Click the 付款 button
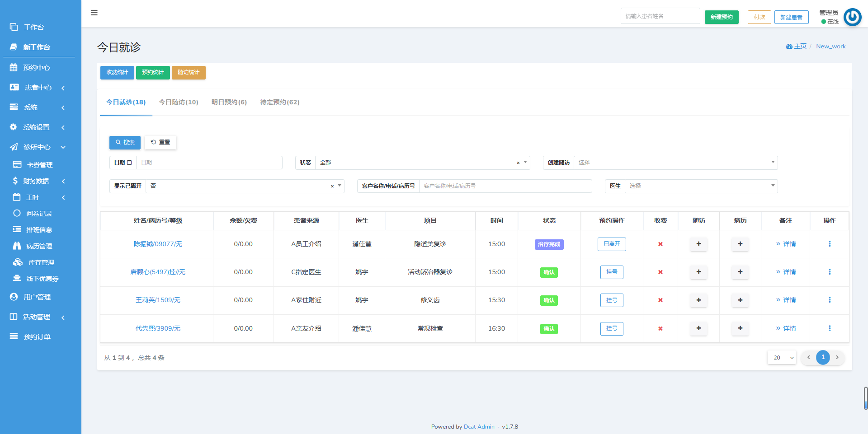868x434 pixels. [x=759, y=17]
